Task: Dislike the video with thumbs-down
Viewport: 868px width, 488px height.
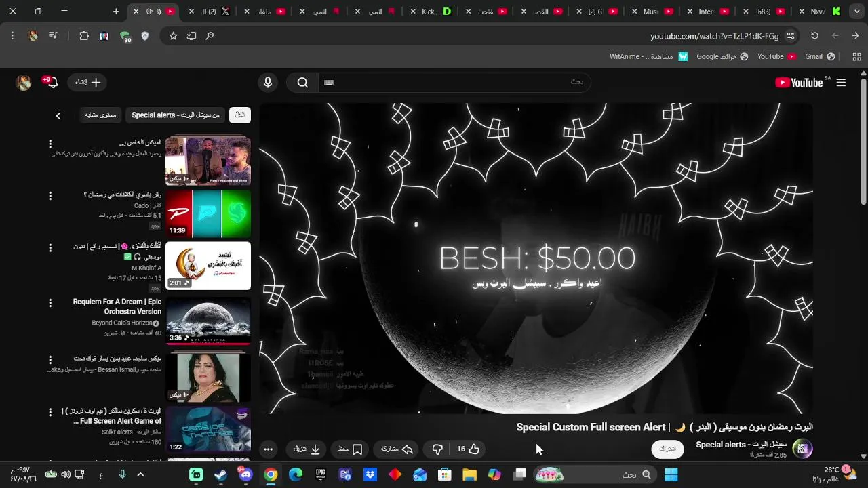Action: click(x=437, y=449)
